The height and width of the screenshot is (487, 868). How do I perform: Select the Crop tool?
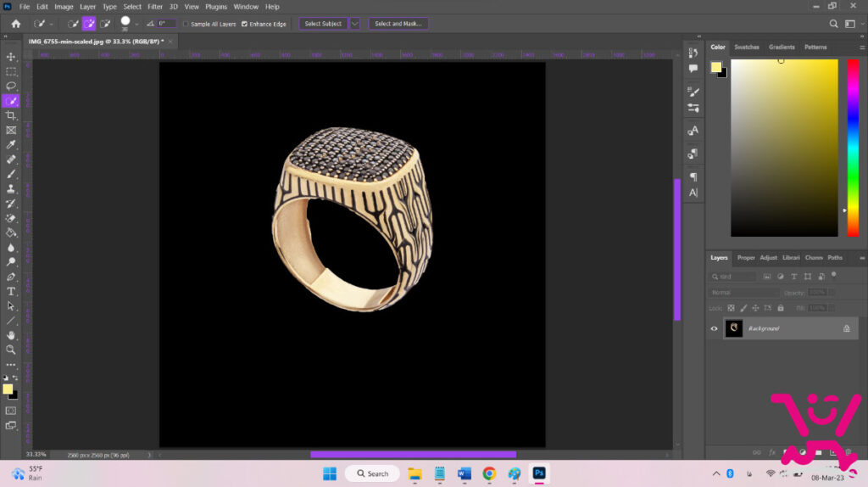tap(11, 115)
